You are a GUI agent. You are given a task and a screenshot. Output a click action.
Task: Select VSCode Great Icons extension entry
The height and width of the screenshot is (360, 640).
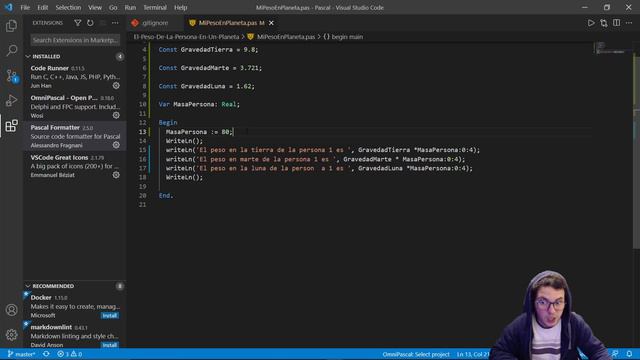pos(75,166)
